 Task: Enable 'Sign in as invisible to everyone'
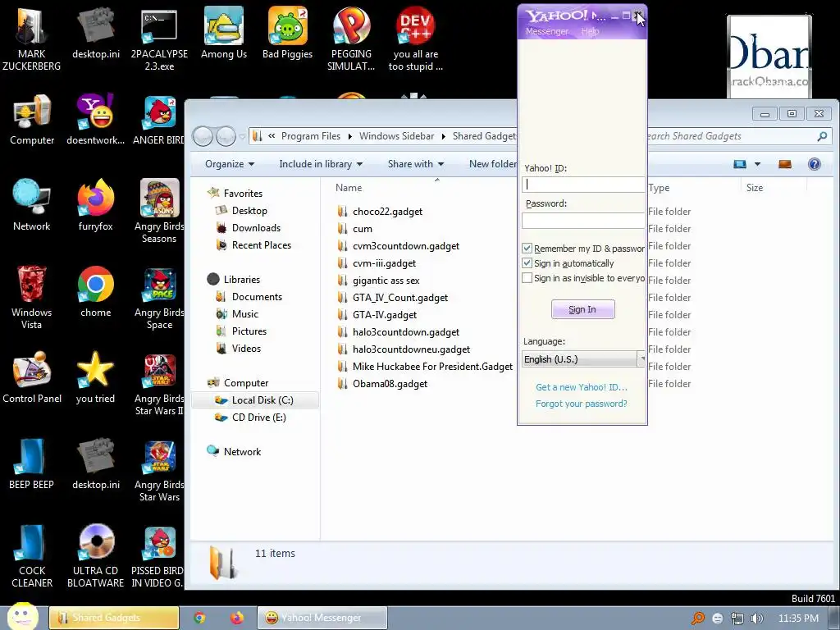(x=527, y=278)
